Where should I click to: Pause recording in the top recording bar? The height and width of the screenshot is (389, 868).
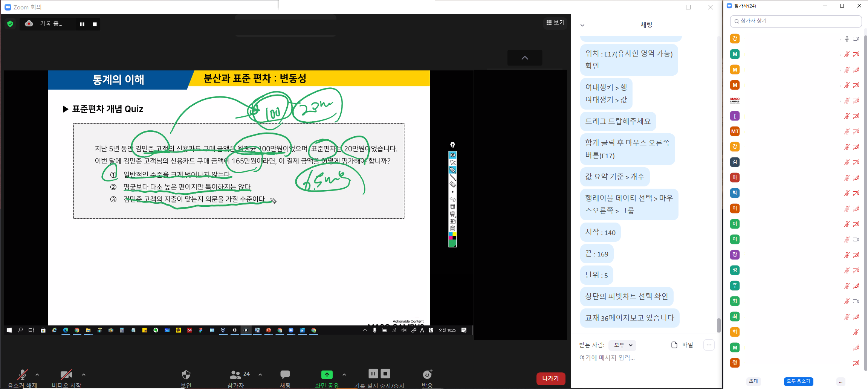click(82, 24)
